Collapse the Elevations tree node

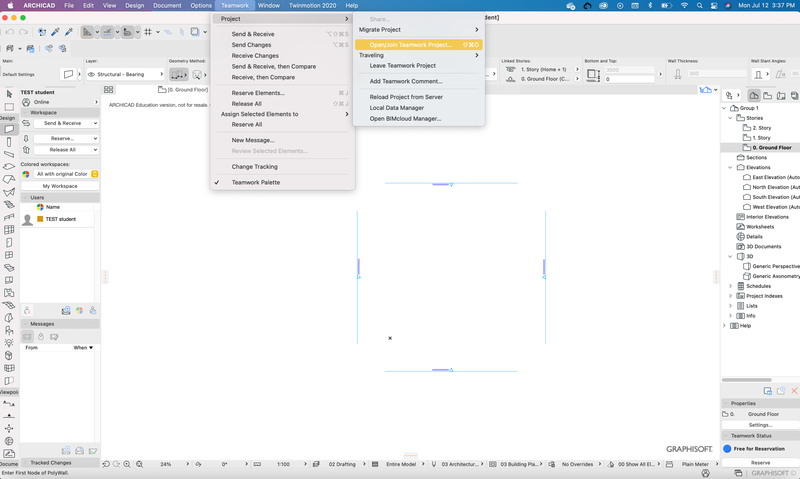click(x=730, y=167)
